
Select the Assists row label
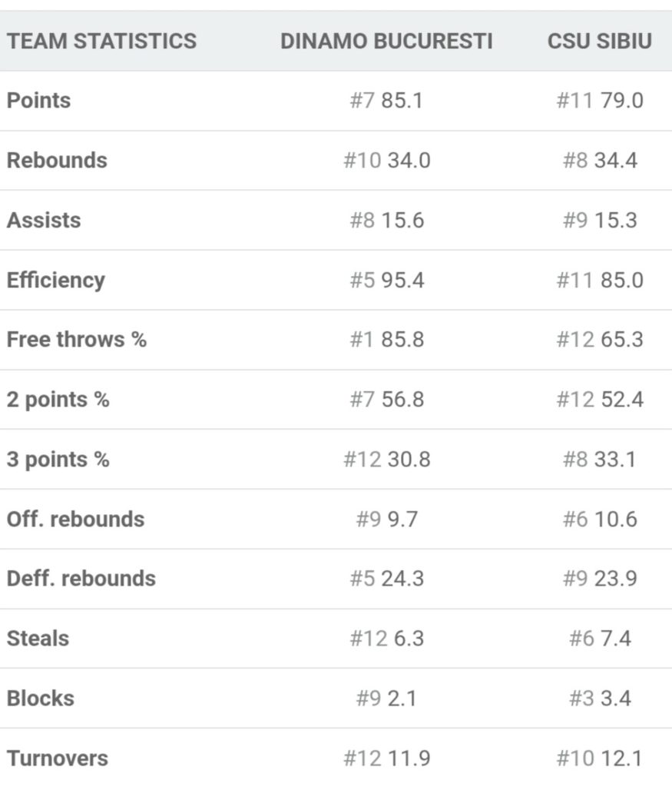pyautogui.click(x=44, y=221)
